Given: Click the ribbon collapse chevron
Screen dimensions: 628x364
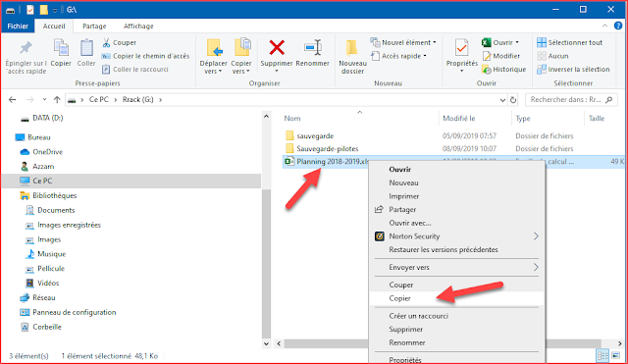Looking at the screenshot, I should coord(604,26).
